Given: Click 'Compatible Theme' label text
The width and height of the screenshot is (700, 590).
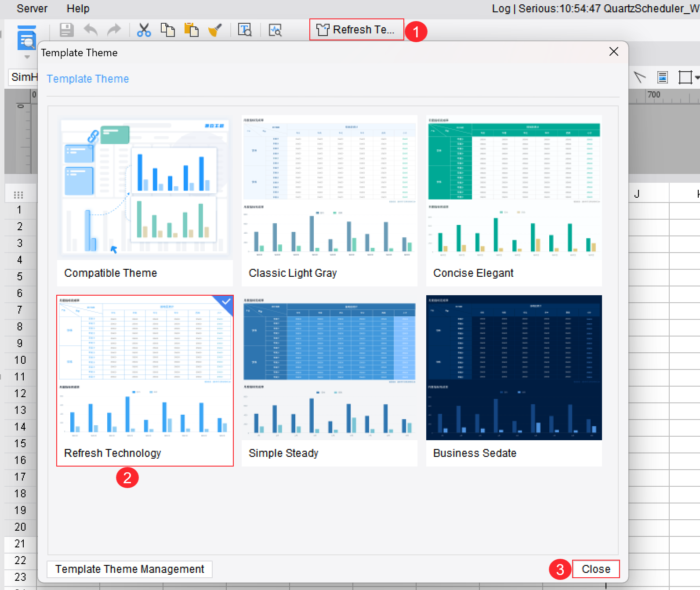Looking at the screenshot, I should 111,273.
